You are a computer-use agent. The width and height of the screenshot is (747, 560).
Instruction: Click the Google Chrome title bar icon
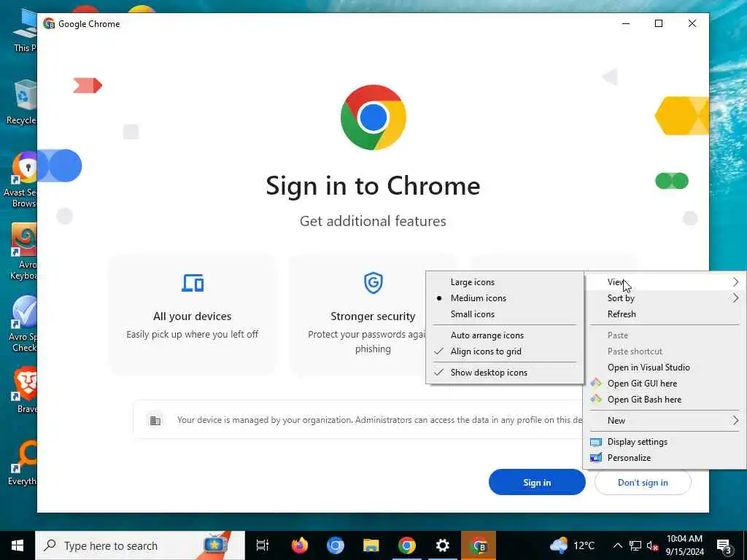tap(49, 24)
